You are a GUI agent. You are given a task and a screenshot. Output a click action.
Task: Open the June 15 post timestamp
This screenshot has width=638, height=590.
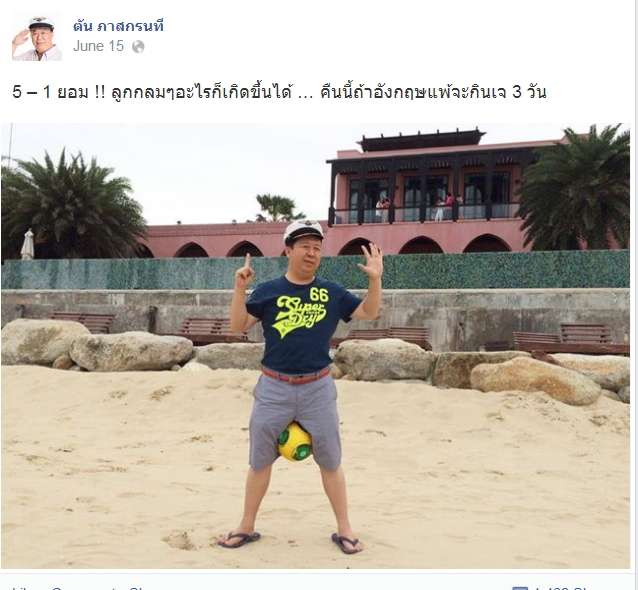tap(98, 46)
